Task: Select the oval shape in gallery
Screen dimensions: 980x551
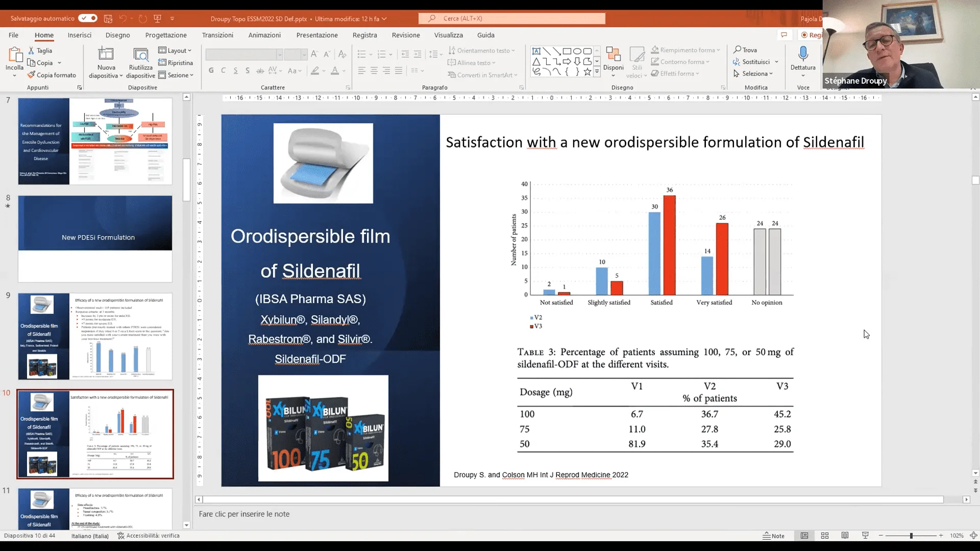Action: (577, 51)
